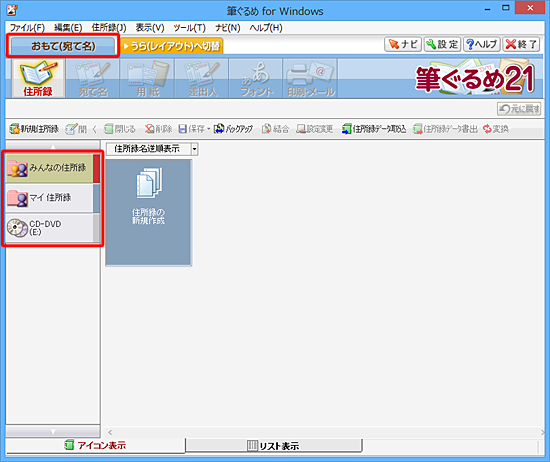Click 住所録データ取込 import icon

point(374,129)
